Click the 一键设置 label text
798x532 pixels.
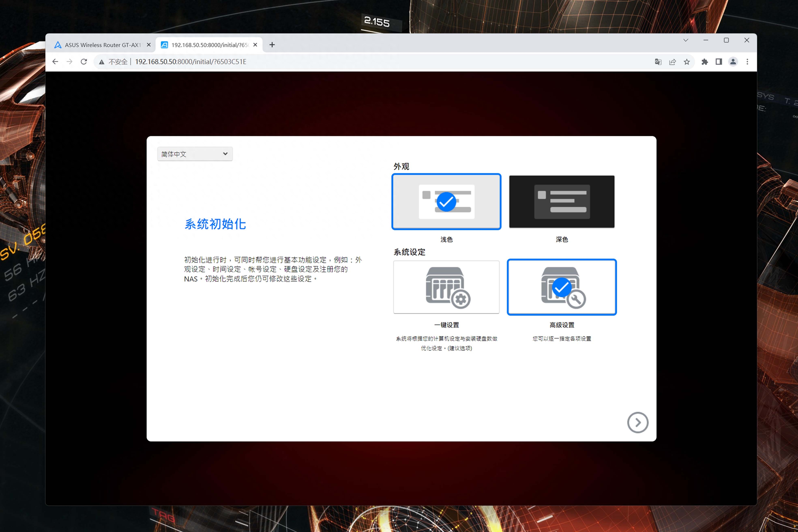[x=446, y=325]
